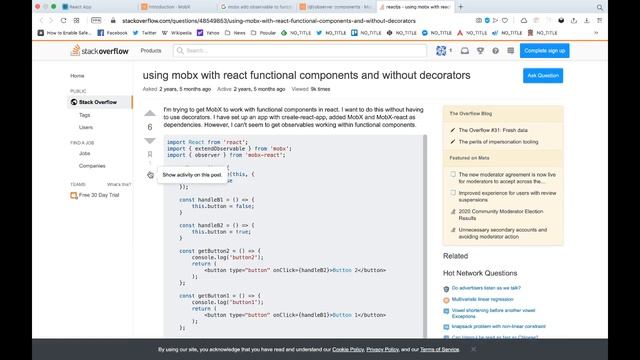Open Do advertisers listen as we talk?

(486, 288)
